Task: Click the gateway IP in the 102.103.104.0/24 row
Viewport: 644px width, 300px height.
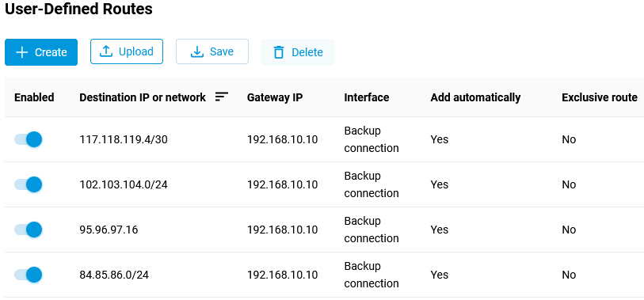Action: pos(283,184)
